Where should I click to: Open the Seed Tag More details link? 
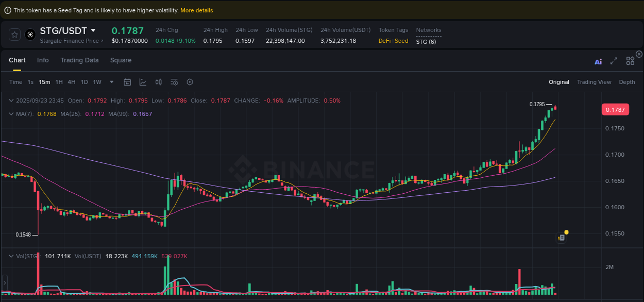196,10
